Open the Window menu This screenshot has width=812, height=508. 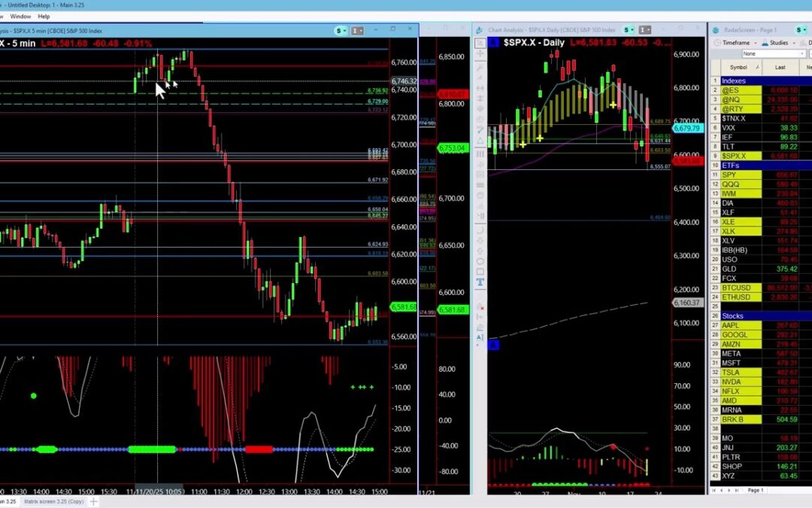tap(20, 16)
